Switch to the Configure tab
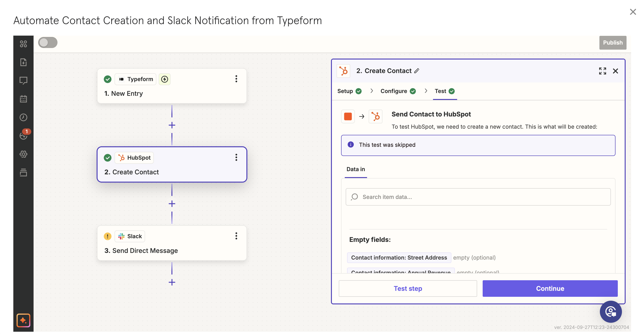The width and height of the screenshot is (644, 334). click(398, 91)
